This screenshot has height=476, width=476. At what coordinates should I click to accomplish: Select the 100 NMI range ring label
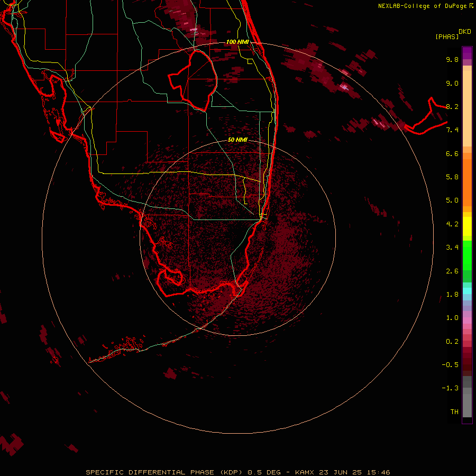coord(237,42)
